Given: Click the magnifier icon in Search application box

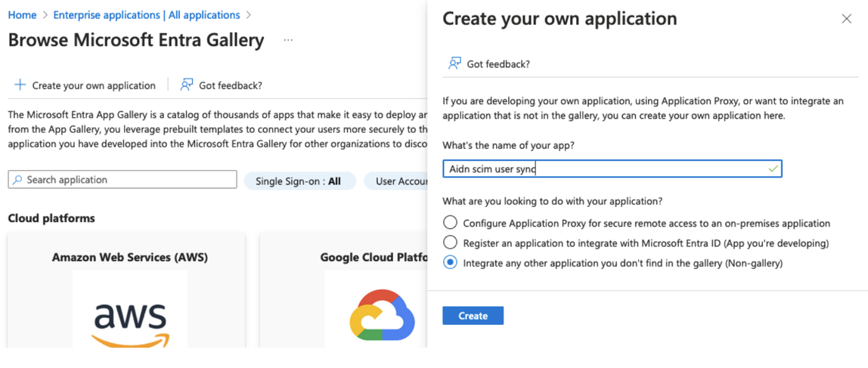Looking at the screenshot, I should point(17,180).
